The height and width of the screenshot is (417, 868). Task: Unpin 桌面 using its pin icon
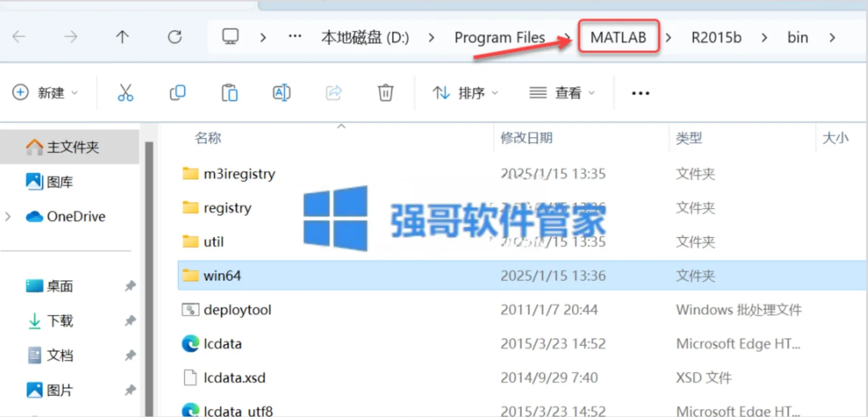(130, 286)
